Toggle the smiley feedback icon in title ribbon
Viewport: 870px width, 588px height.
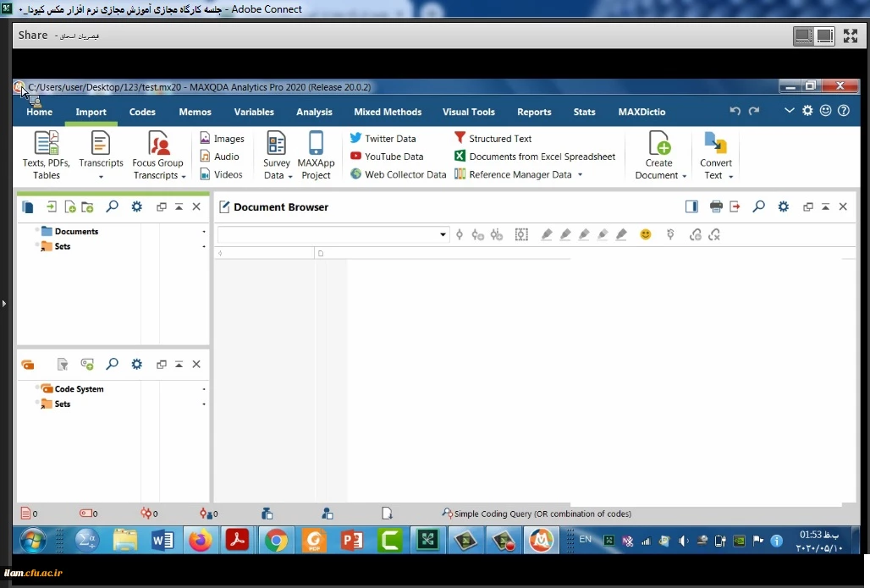point(825,111)
